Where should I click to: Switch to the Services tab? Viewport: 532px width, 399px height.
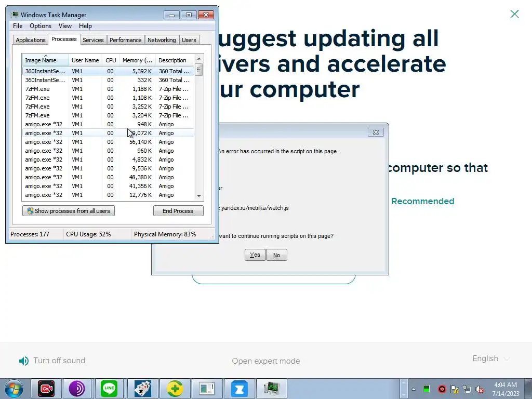point(93,40)
